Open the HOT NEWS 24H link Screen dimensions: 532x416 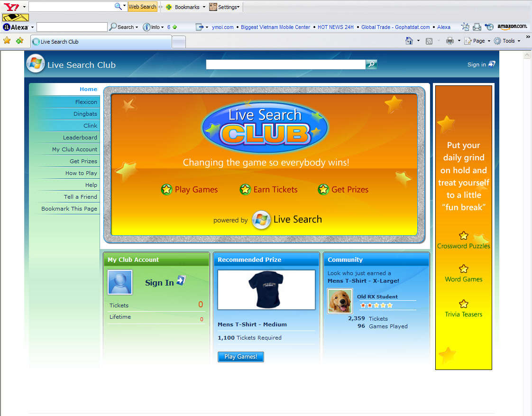pos(336,27)
